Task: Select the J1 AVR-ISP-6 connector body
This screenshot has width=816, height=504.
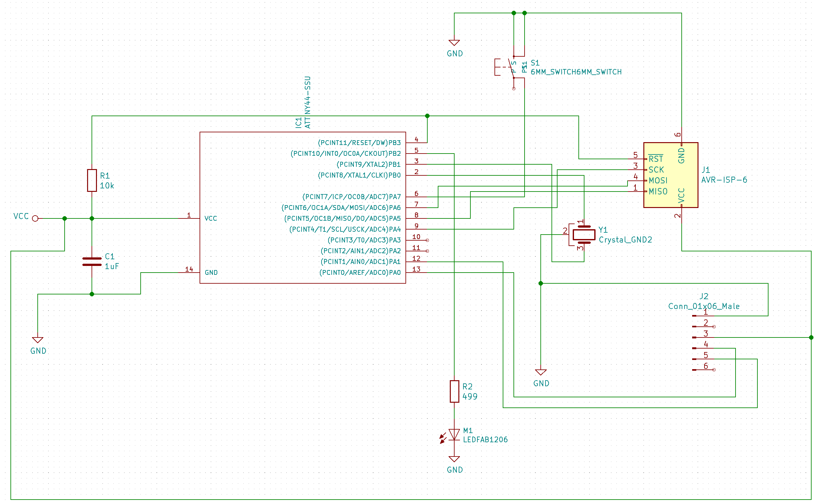Action: coord(670,175)
